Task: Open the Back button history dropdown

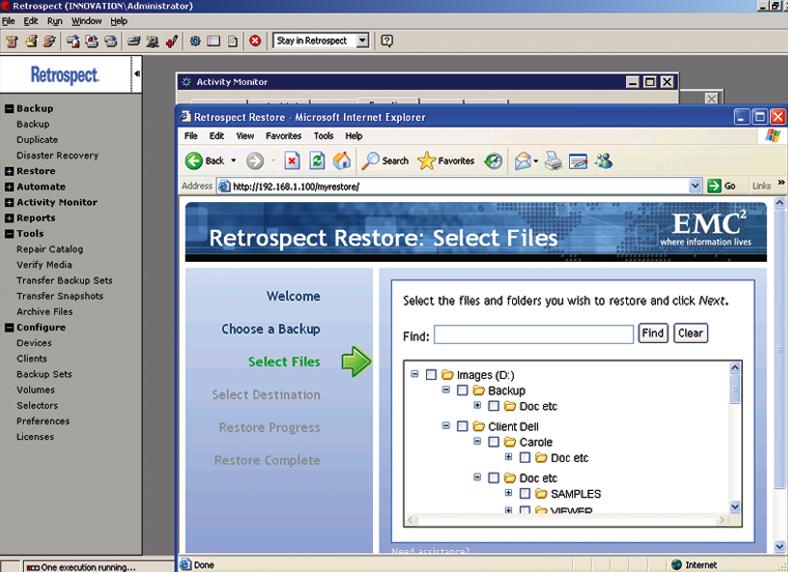Action: coord(233,161)
